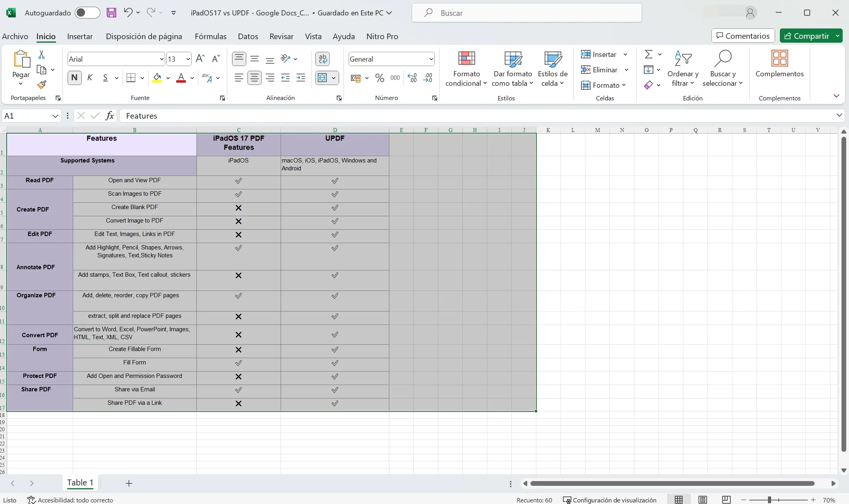The width and height of the screenshot is (849, 504).
Task: Click the AutoSum sigma icon
Action: pyautogui.click(x=649, y=54)
